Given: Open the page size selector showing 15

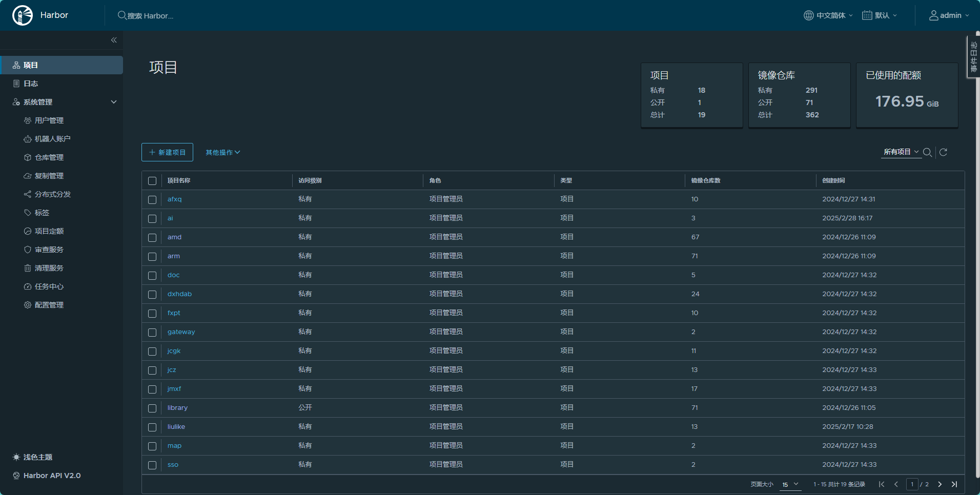Looking at the screenshot, I should tap(790, 484).
